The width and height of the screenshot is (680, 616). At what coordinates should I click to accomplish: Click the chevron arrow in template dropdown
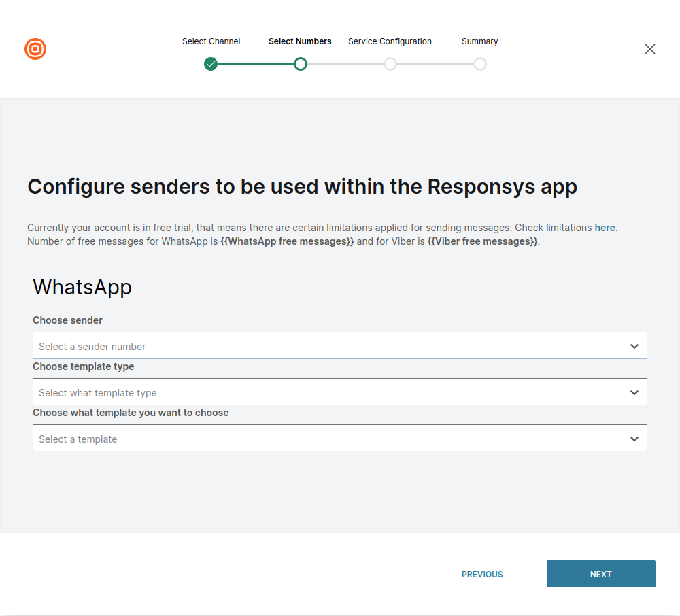click(x=634, y=439)
